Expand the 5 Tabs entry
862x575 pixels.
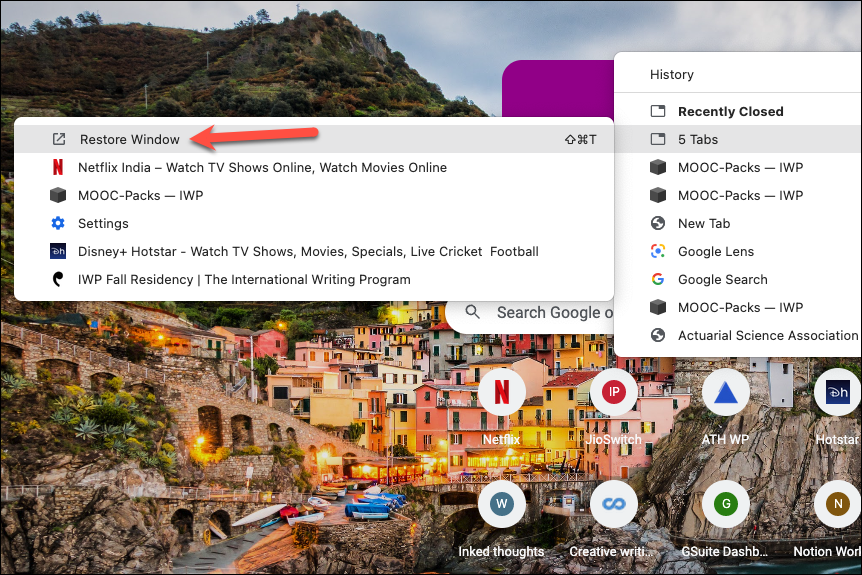point(738,140)
